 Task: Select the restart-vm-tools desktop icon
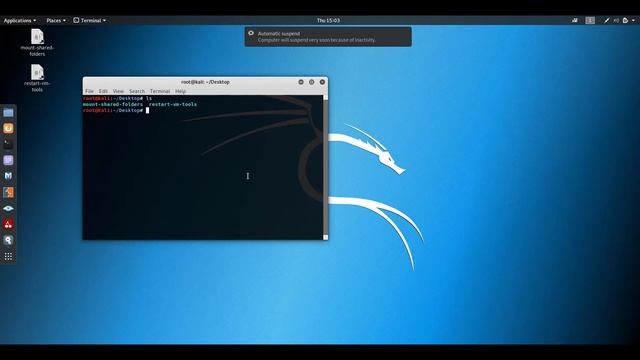coord(37,78)
